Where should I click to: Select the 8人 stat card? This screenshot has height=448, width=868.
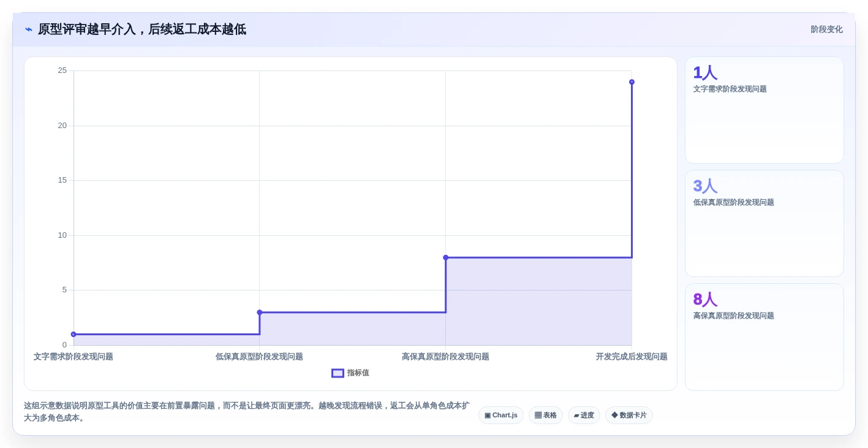764,337
